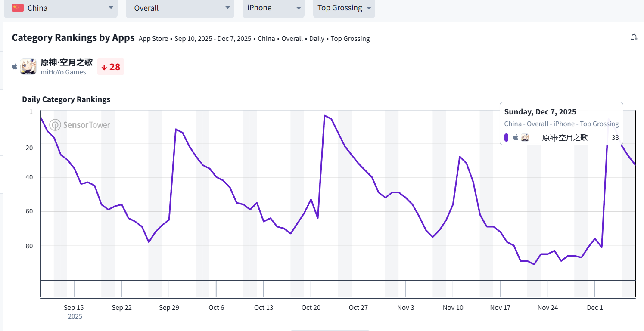Click the y-axis label "60"
This screenshot has height=331, width=644.
(29, 211)
